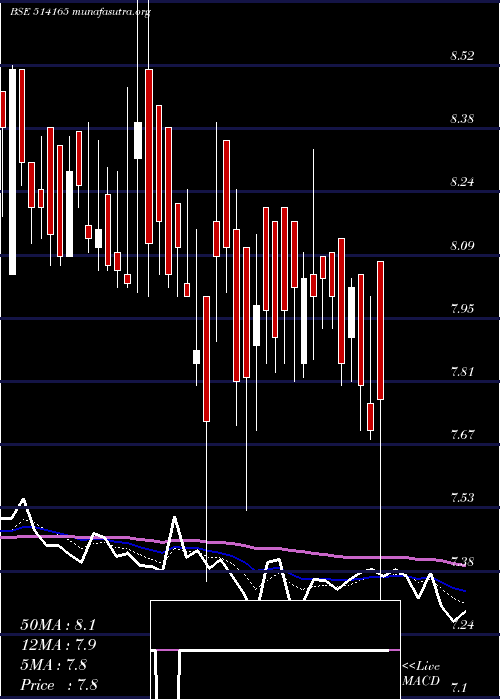Click the 8.09 price axis label
500x700 pixels.
pyautogui.click(x=462, y=246)
